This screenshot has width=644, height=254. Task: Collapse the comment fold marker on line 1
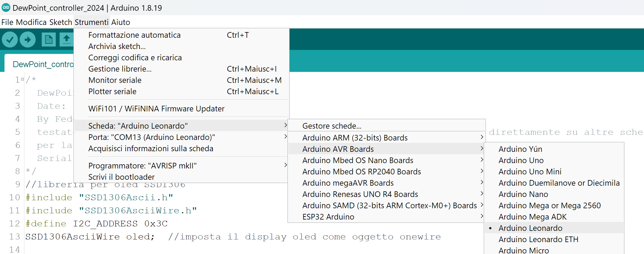pos(22,79)
